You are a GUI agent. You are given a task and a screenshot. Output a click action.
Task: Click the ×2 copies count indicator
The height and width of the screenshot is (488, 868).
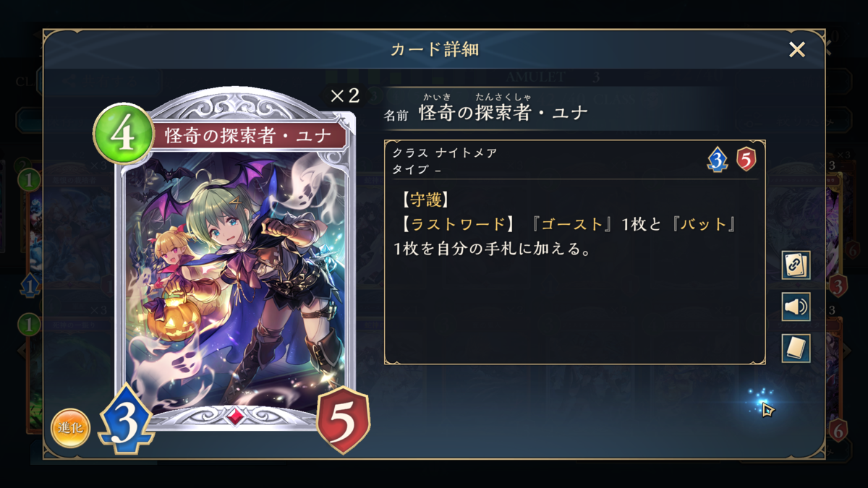pos(344,96)
